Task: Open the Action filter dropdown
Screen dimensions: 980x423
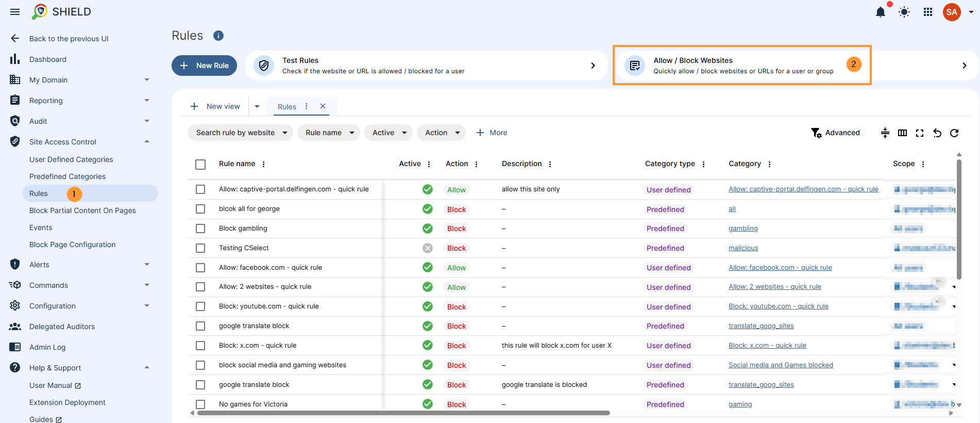Action: [442, 133]
